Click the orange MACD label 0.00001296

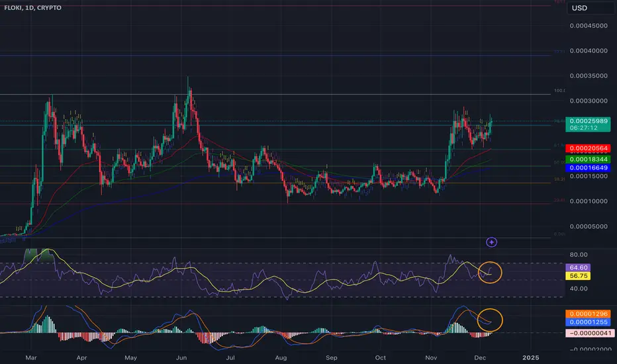pyautogui.click(x=589, y=314)
